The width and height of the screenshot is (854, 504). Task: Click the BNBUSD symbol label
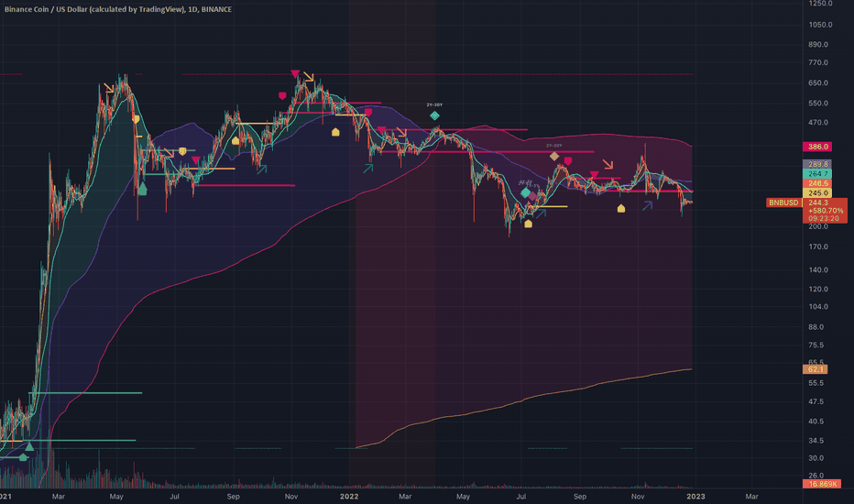point(783,203)
